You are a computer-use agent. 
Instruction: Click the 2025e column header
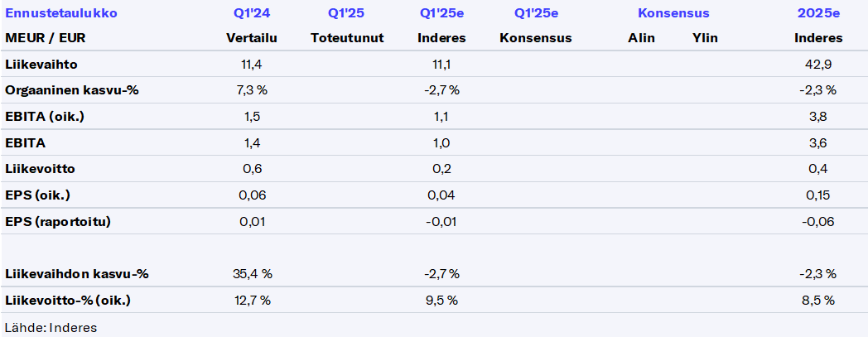point(817,13)
